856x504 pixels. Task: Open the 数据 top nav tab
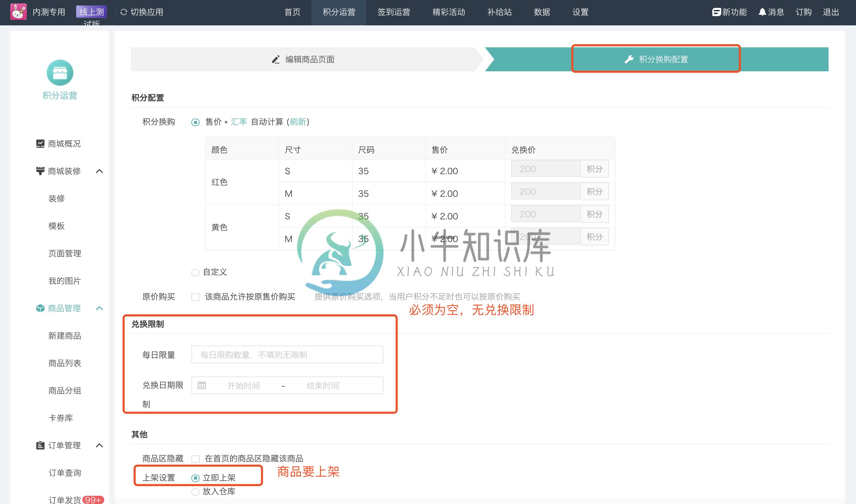pyautogui.click(x=542, y=12)
